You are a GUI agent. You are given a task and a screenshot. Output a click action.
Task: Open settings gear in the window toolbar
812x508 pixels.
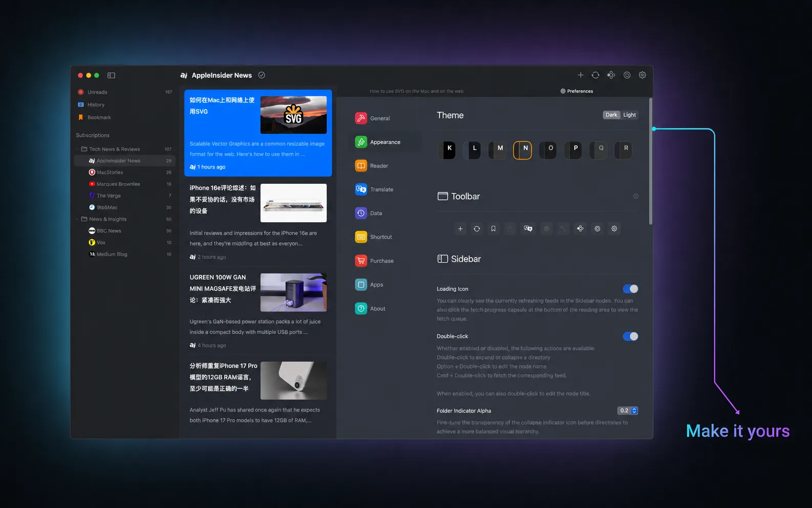click(x=643, y=75)
